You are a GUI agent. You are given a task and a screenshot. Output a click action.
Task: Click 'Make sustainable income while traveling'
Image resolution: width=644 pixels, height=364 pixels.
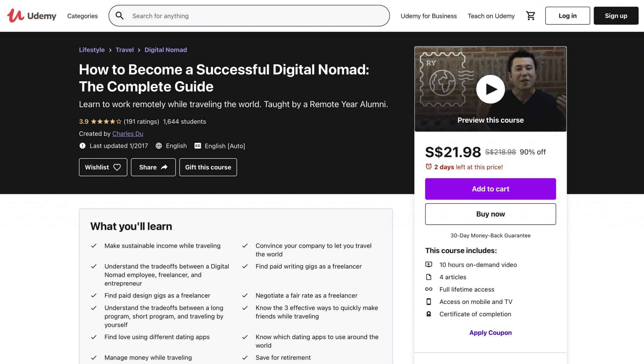click(162, 246)
